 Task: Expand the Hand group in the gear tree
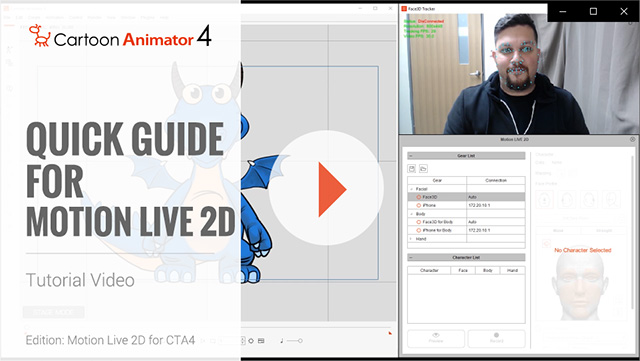[x=411, y=239]
